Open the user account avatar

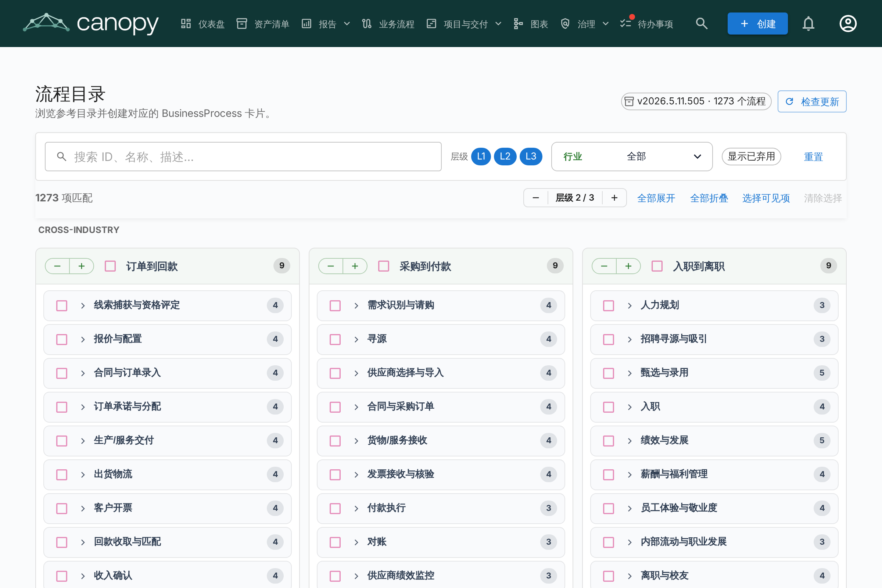848,24
